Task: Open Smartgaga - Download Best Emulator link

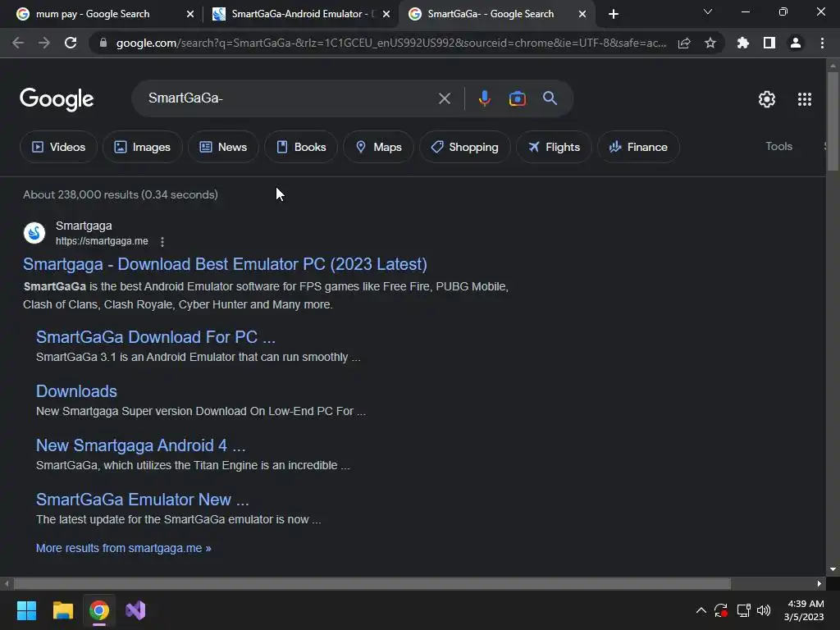Action: coord(225,264)
